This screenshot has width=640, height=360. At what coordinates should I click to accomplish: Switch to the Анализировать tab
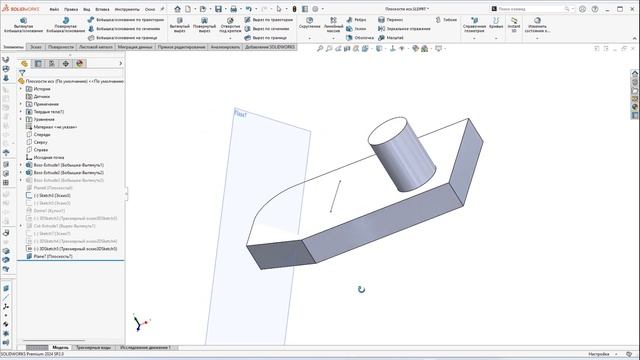click(225, 47)
